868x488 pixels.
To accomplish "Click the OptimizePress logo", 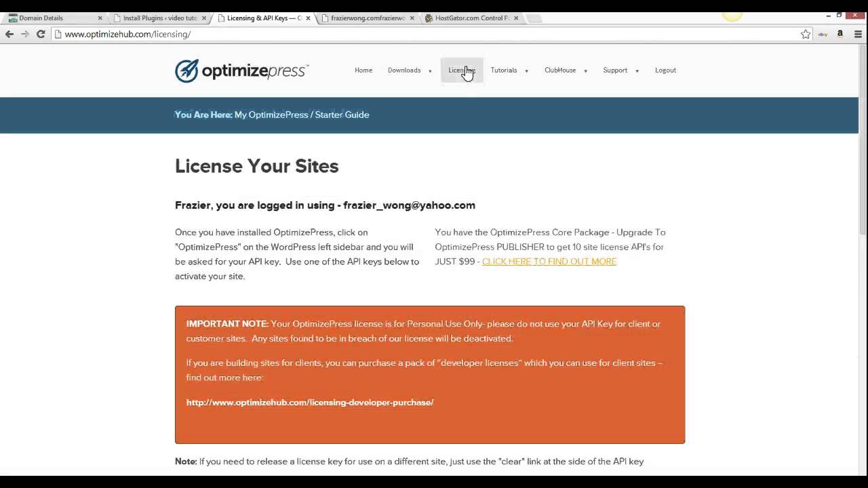I will tap(242, 70).
